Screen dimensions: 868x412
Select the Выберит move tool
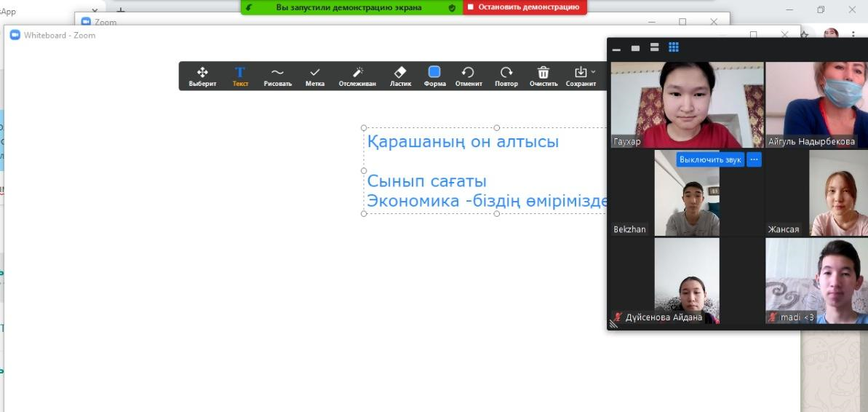[x=202, y=76]
